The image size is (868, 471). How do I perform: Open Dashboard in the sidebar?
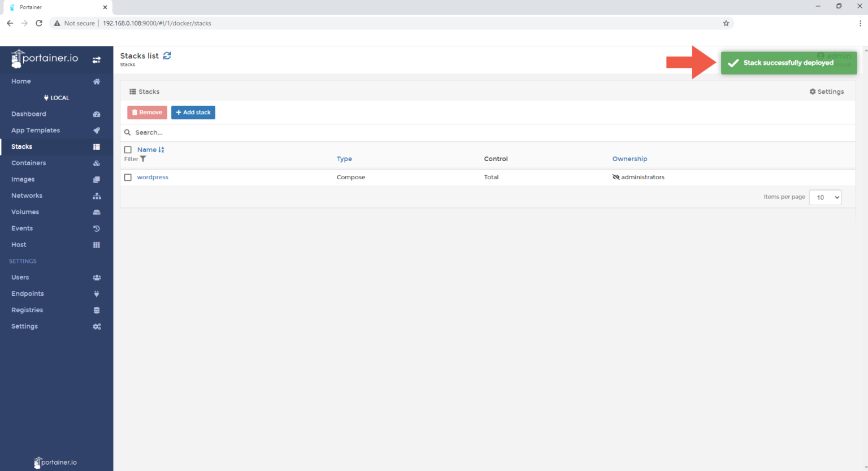(x=29, y=114)
